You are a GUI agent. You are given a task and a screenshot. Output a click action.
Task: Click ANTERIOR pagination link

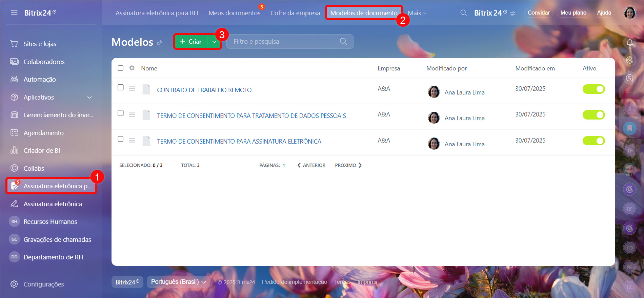[x=311, y=165]
